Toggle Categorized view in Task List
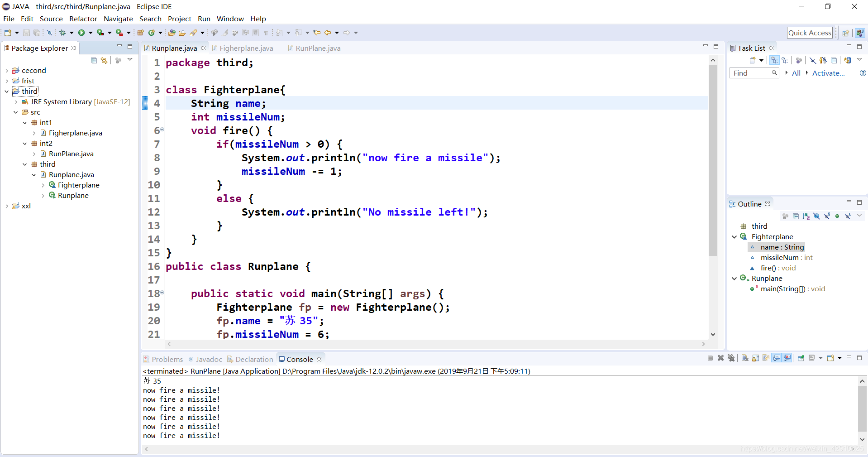Image resolution: width=868 pixels, height=457 pixels. click(775, 60)
